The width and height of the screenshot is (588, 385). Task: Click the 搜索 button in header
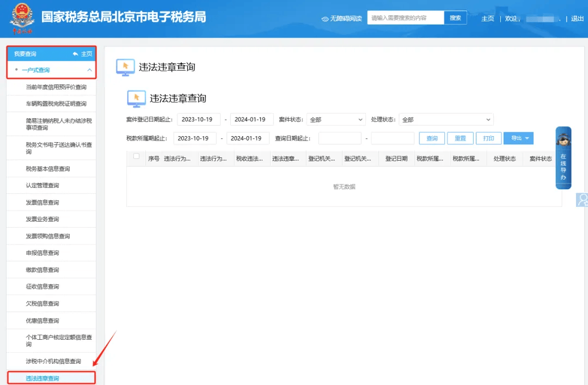point(455,17)
